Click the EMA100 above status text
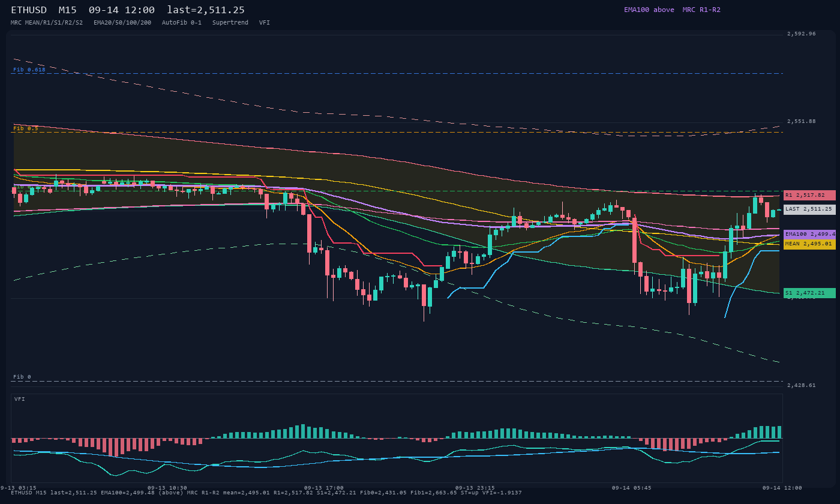This screenshot has height=504, width=840. coord(649,10)
